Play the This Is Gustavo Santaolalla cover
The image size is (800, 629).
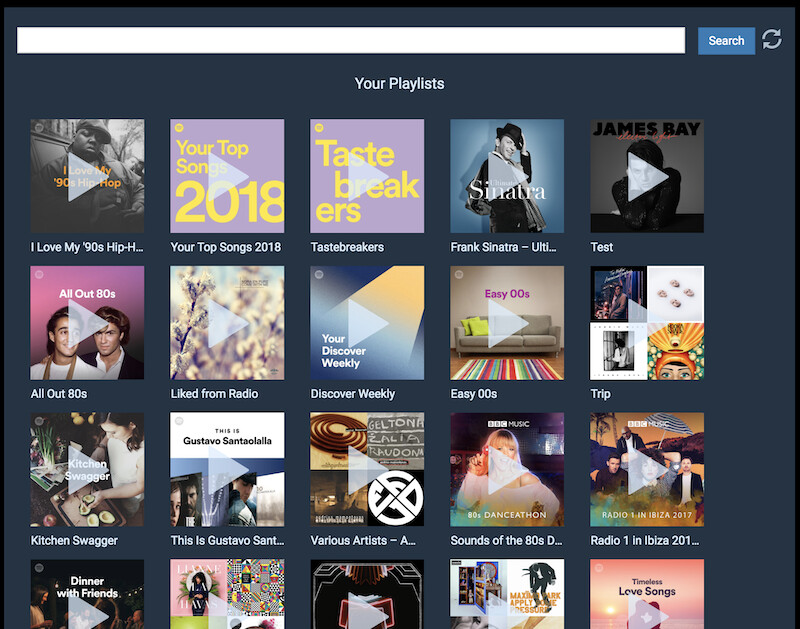[x=227, y=469]
